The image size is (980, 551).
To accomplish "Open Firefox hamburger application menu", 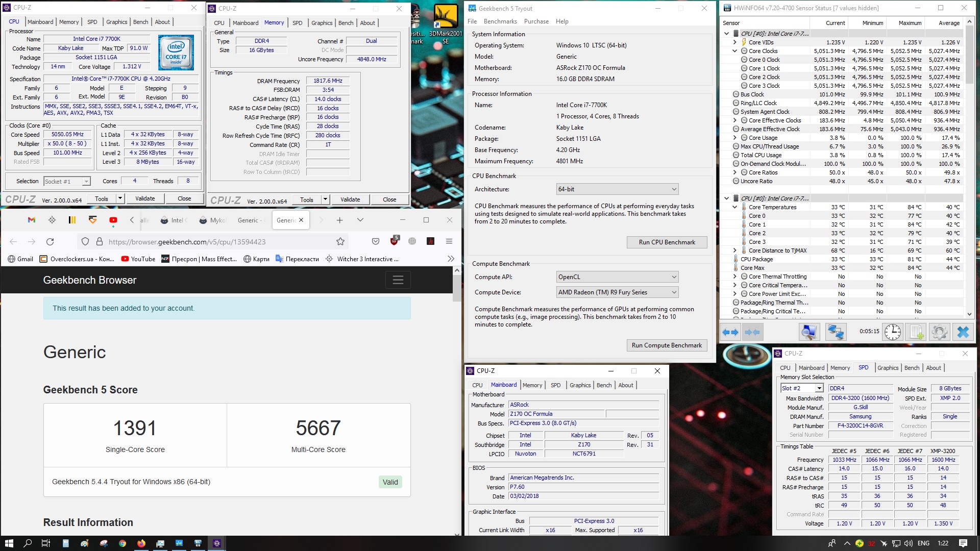I will (449, 242).
